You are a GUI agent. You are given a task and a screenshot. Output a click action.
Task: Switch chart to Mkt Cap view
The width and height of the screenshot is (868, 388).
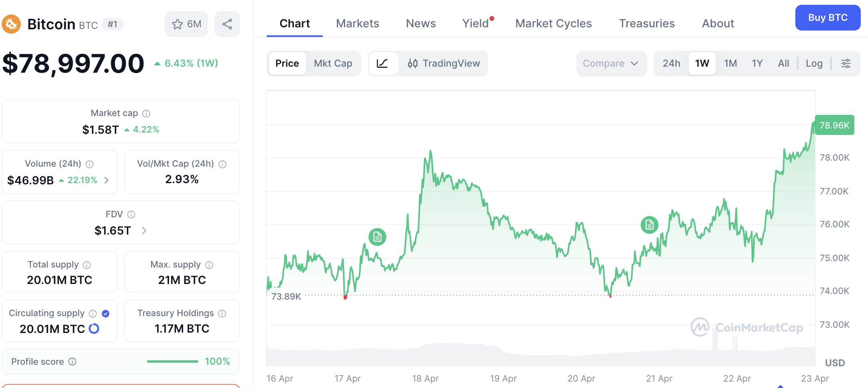333,63
